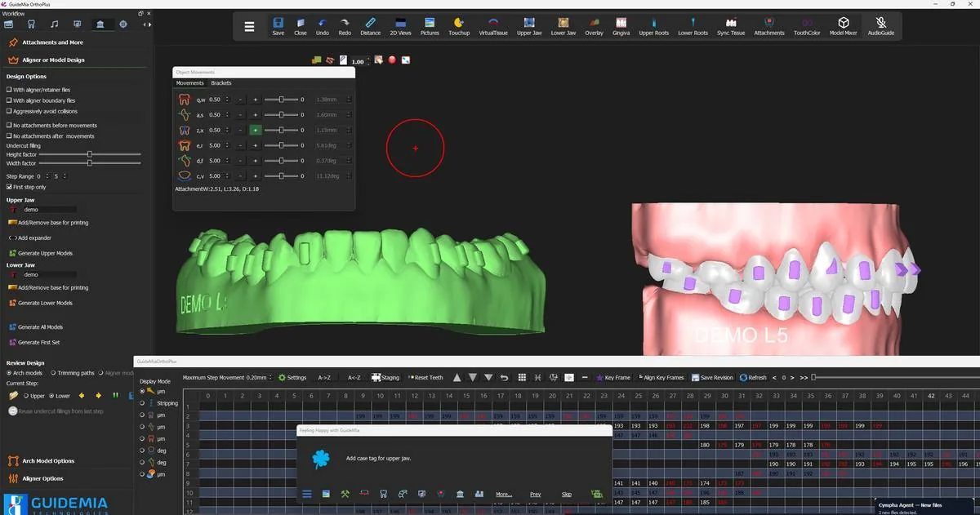The image size is (980, 515).
Task: Click the Step Range 5 spinner
Action: click(65, 176)
